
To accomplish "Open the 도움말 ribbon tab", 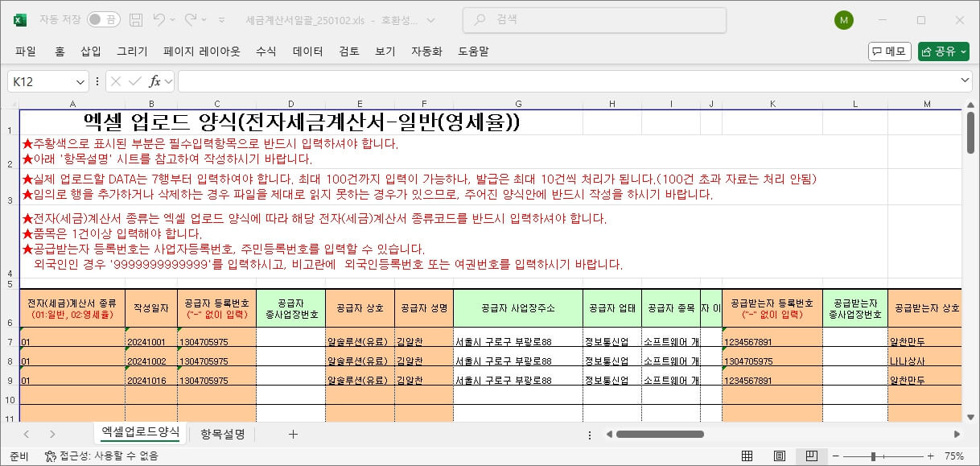I will pyautogui.click(x=473, y=51).
